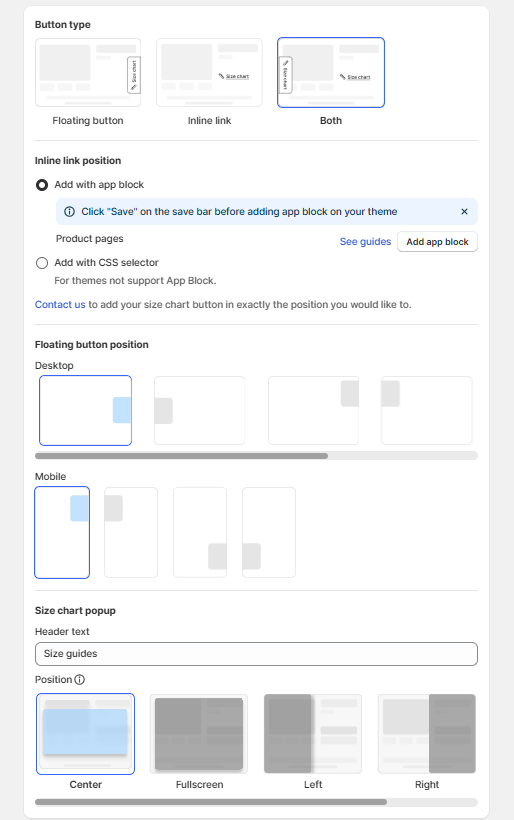The width and height of the screenshot is (514, 820).
Task: Choose desktop top-left floating position
Action: pos(427,411)
